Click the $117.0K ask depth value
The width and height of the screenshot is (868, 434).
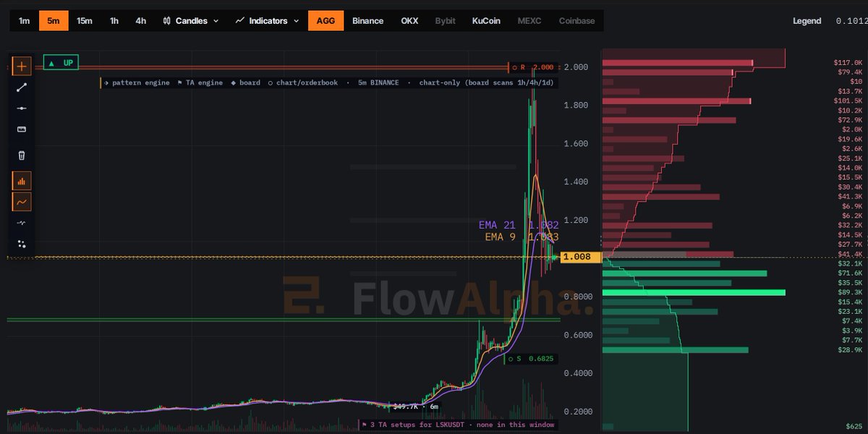pos(848,63)
